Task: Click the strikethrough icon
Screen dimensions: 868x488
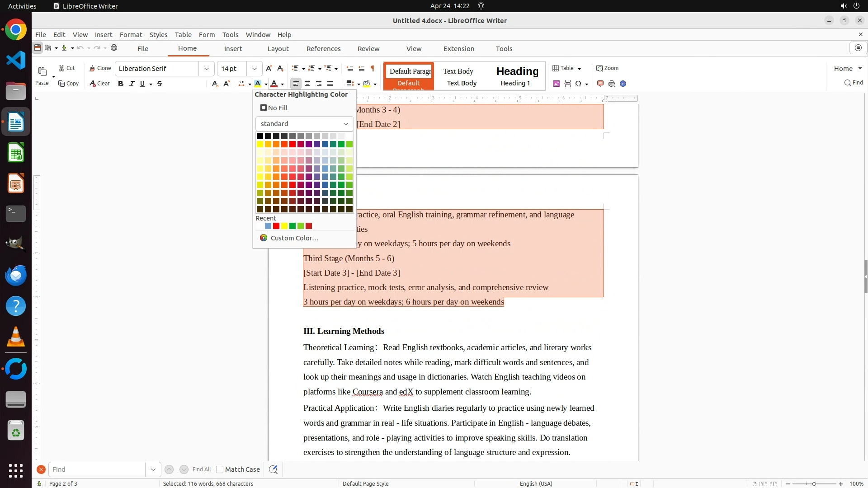Action: pos(160,84)
